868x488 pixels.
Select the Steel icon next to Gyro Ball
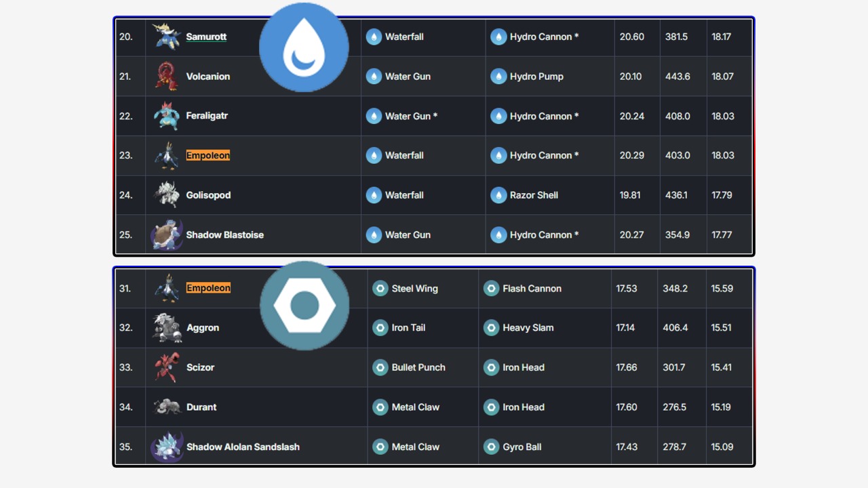coord(491,447)
